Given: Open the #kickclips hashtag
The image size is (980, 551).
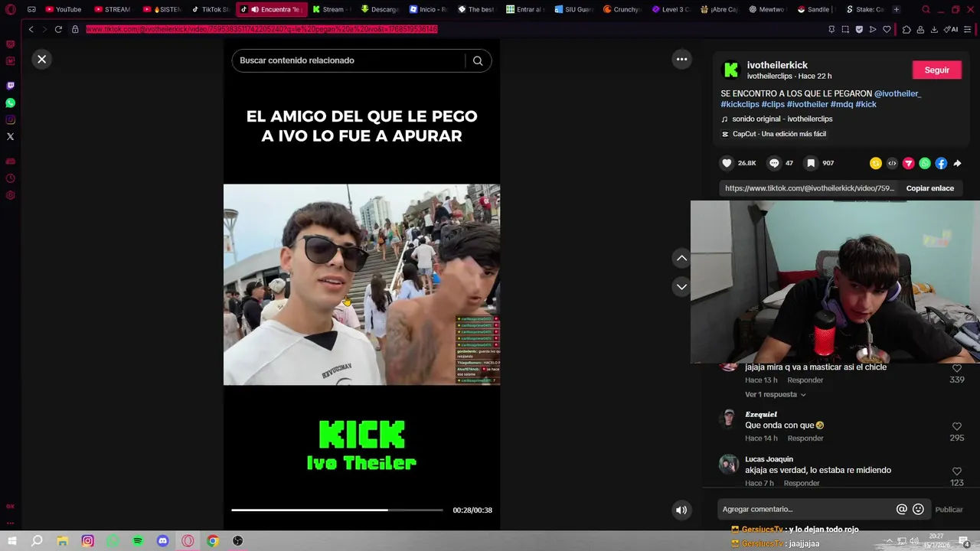Looking at the screenshot, I should (740, 104).
